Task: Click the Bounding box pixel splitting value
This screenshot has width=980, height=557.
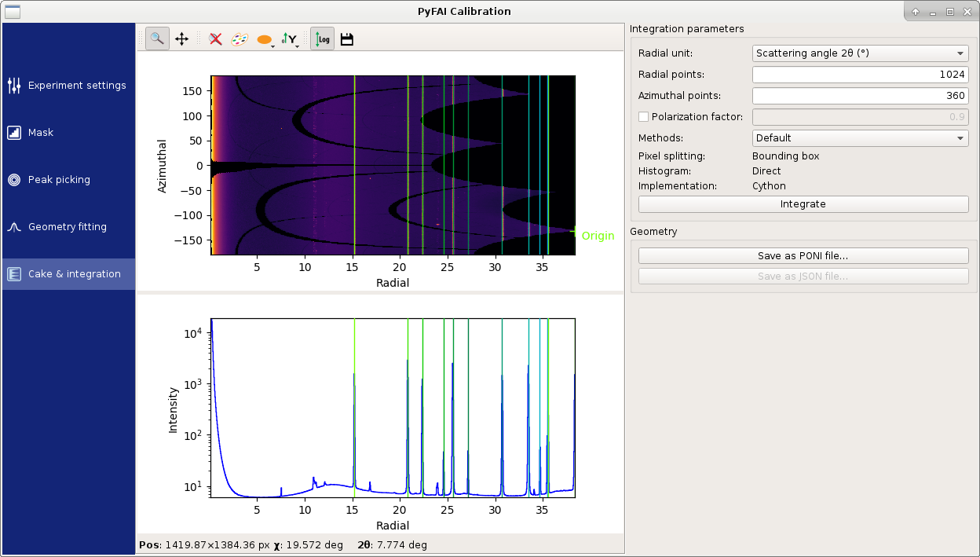Action: tap(785, 156)
